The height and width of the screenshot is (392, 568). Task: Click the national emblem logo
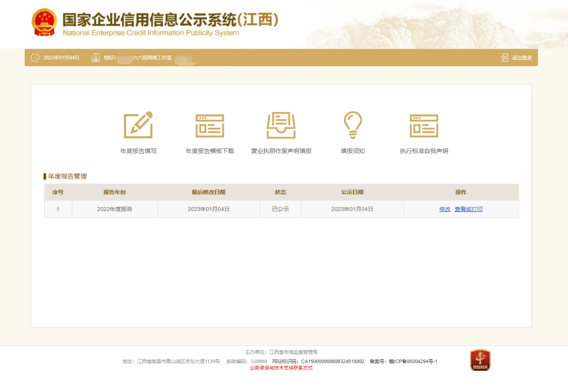click(x=44, y=22)
